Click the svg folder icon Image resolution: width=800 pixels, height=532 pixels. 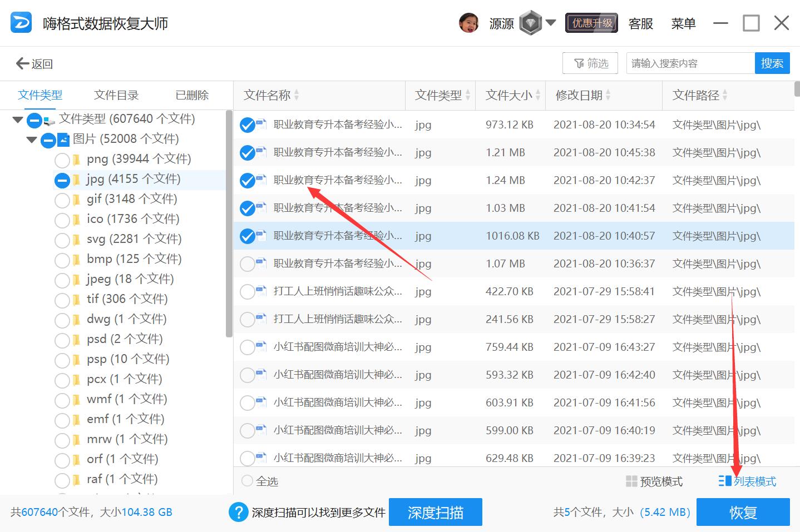click(x=77, y=240)
